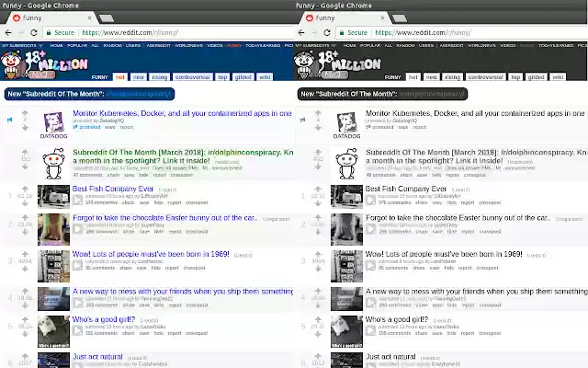Open Datadog Kubernetes ad title in left window
Screen dimensions: 588x368
point(182,113)
